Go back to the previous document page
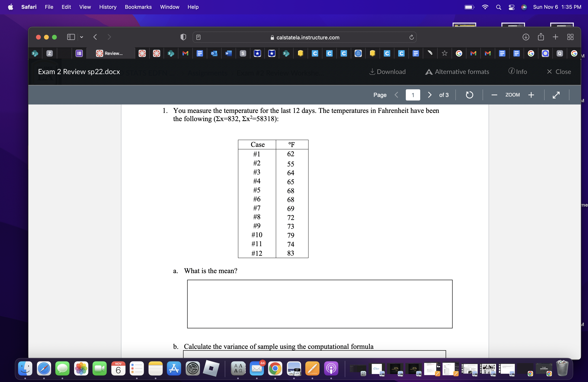 (396, 95)
